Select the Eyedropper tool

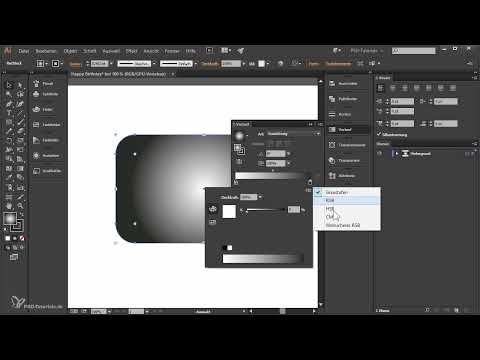[9, 178]
